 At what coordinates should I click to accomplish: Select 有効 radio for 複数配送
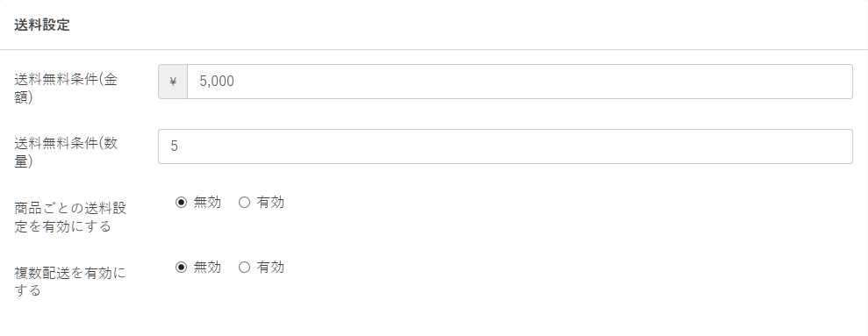coord(244,268)
